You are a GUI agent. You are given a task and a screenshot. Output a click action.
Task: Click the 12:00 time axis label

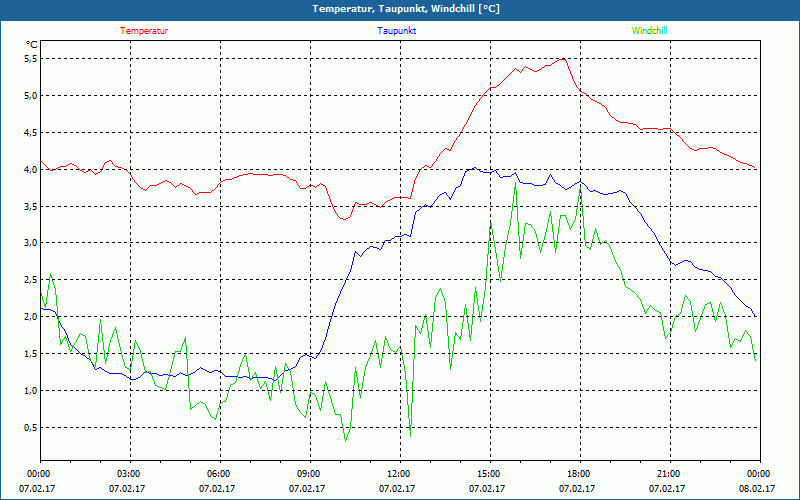point(400,474)
